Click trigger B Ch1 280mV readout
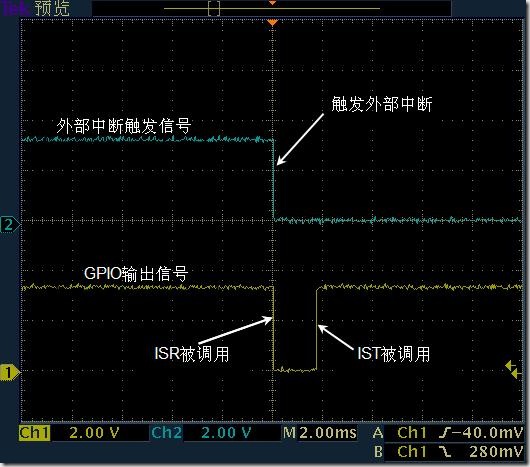The image size is (530, 467). 448,451
